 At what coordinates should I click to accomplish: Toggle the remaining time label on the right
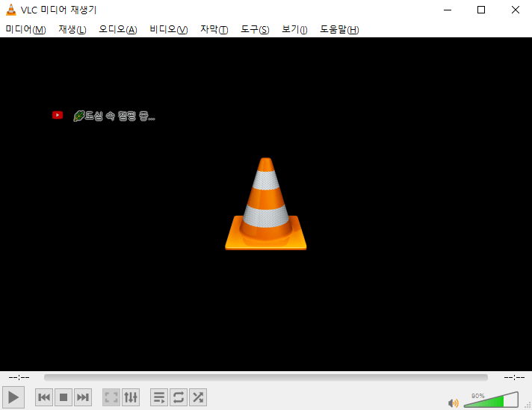[x=514, y=377]
